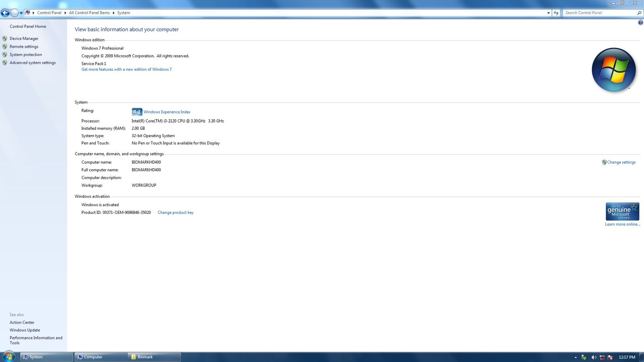
Task: Switch to System window on the taskbar
Action: (47, 357)
